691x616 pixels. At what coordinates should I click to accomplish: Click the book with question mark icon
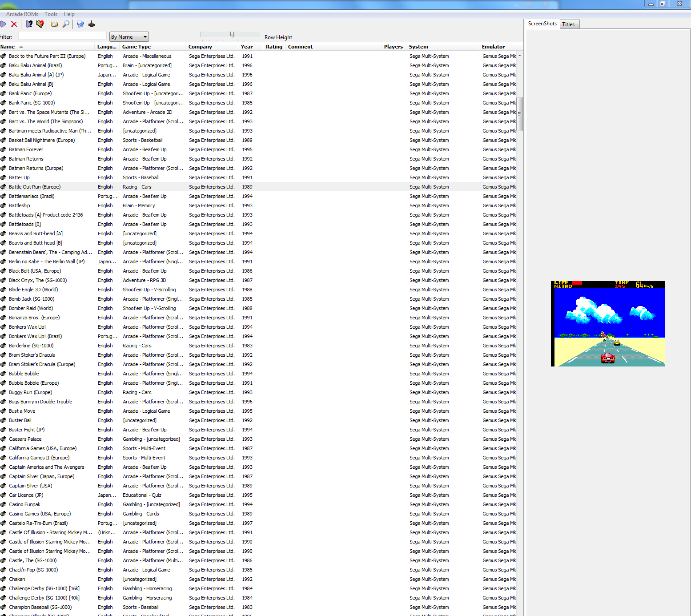pos(29,24)
